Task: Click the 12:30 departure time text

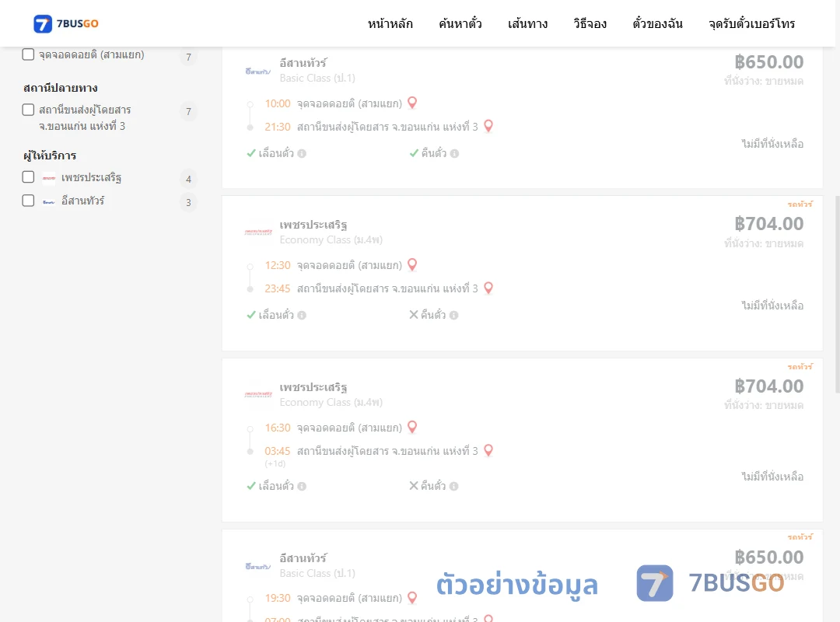Action: pyautogui.click(x=278, y=265)
